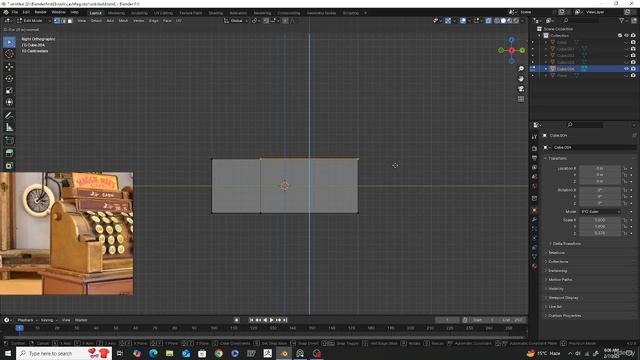Enable vertex select mode
640x360 pixels.
[57, 20]
